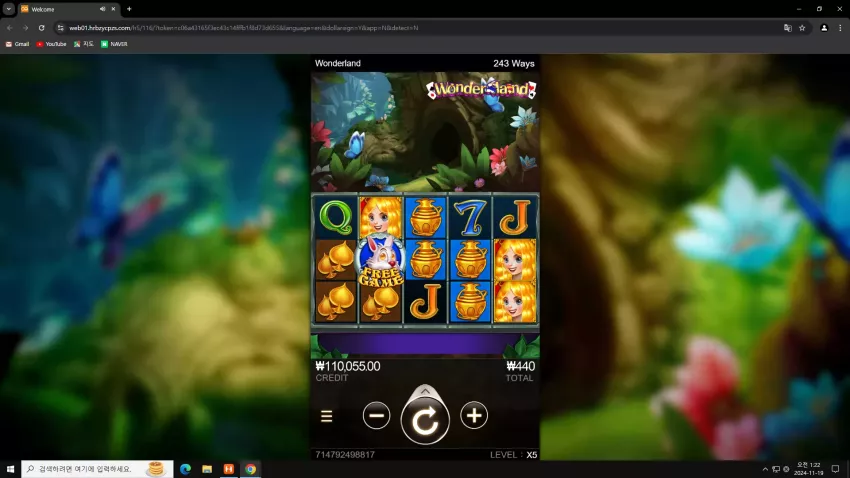The height and width of the screenshot is (478, 850).
Task: Click the green Q symbol
Action: click(x=336, y=217)
